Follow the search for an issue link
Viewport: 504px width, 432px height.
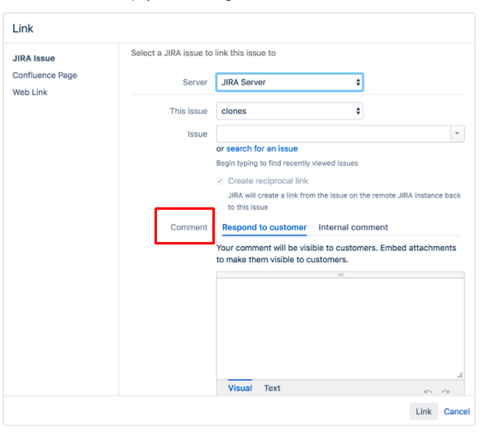[x=262, y=149]
